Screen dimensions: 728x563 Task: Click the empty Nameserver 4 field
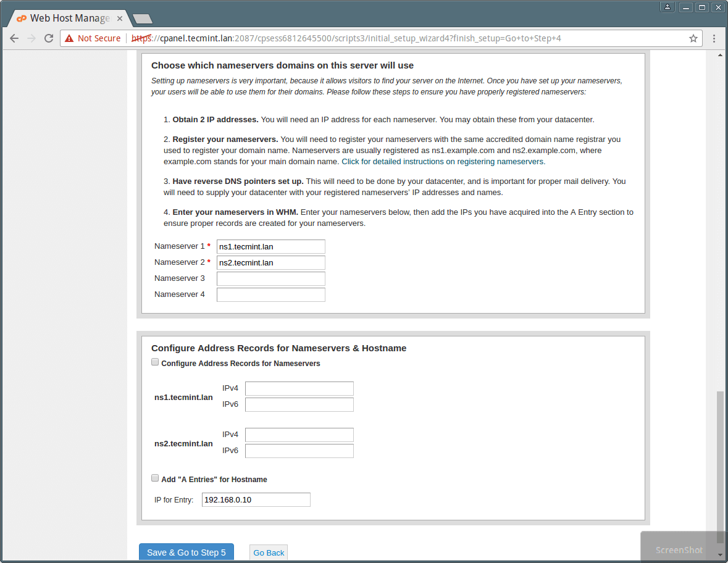[270, 294]
